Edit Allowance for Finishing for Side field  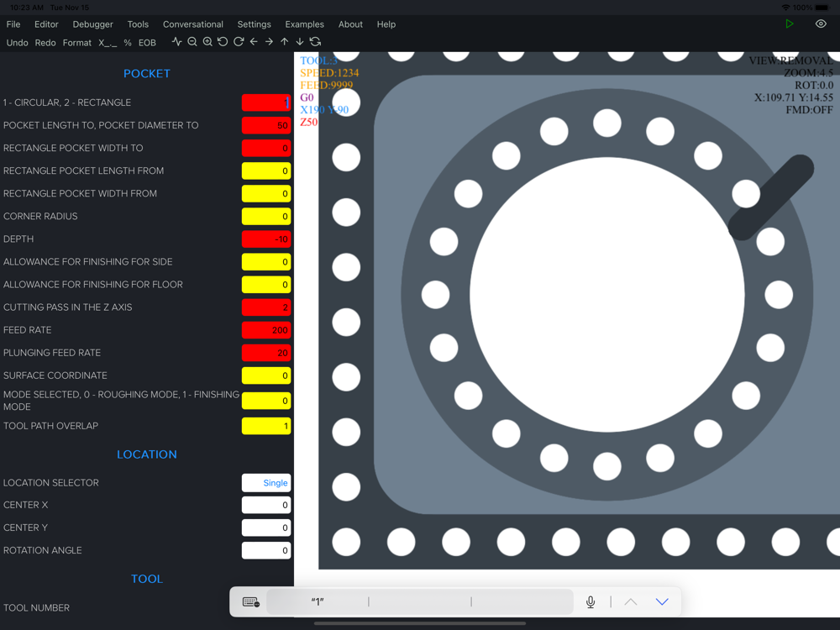point(266,262)
